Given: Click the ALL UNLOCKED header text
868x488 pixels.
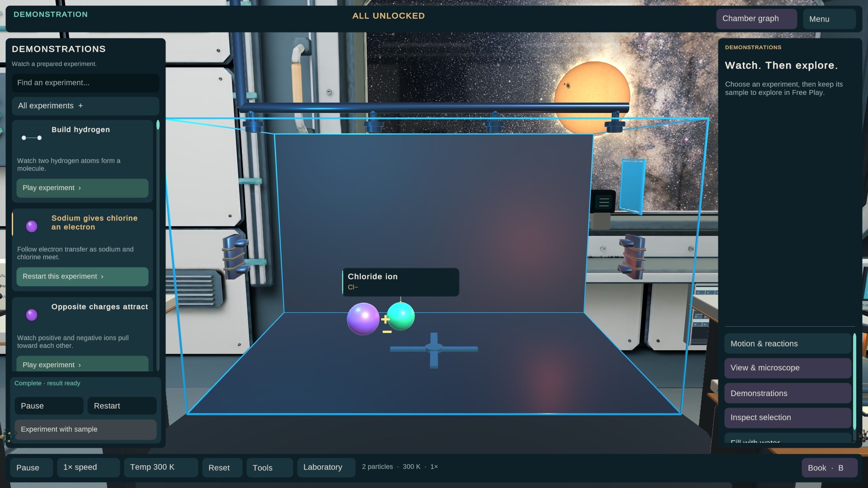Looking at the screenshot, I should 388,16.
